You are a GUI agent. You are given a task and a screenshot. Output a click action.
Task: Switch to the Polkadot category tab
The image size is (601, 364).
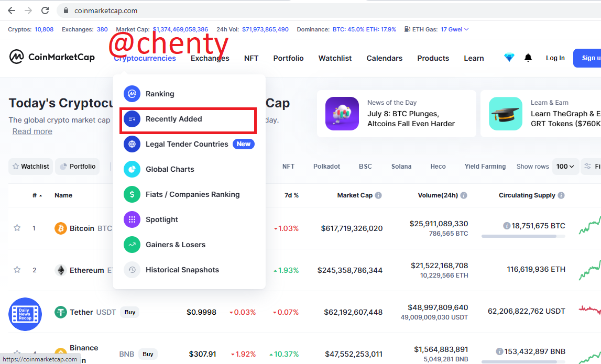(326, 167)
